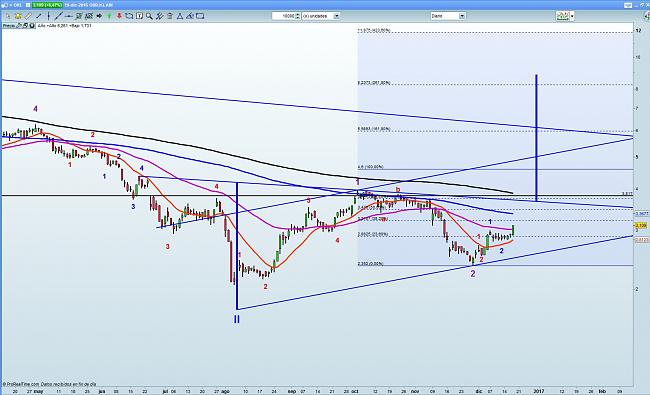Click the yellow price tag on axis
The height and width of the screenshot is (395, 650).
click(641, 226)
